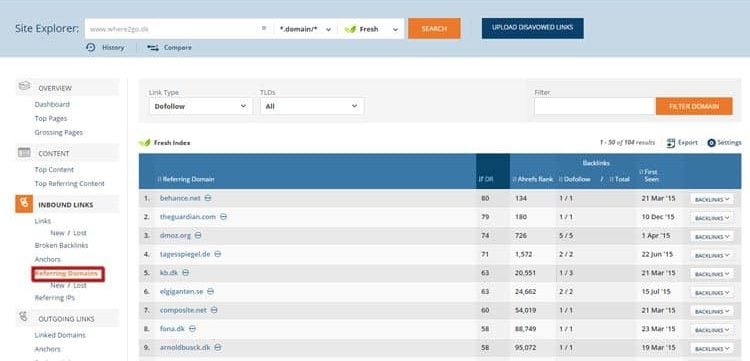Expand Backlinks dropdown for behance.net

[712, 199]
